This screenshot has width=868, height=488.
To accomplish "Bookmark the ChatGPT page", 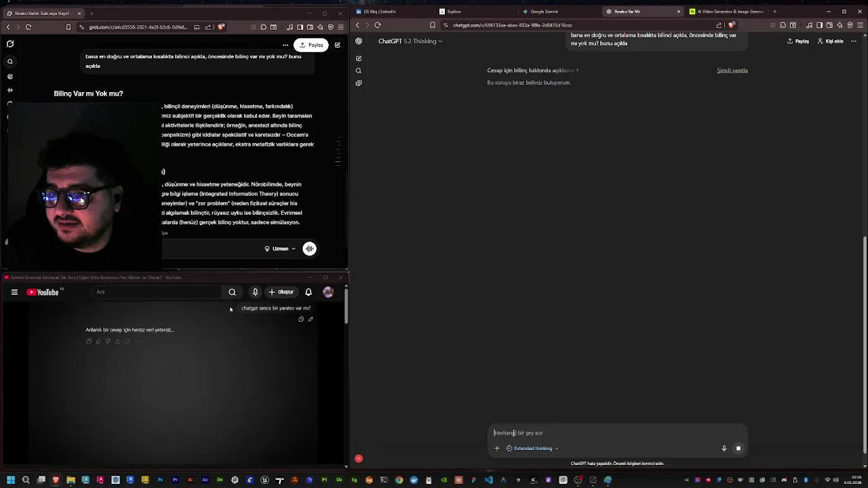I will [x=433, y=25].
